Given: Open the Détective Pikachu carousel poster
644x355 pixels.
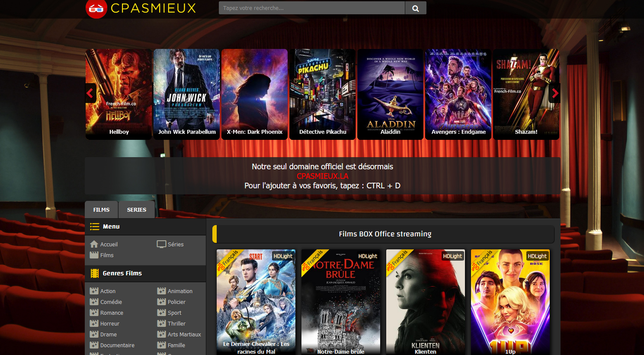Looking at the screenshot, I should tap(323, 94).
